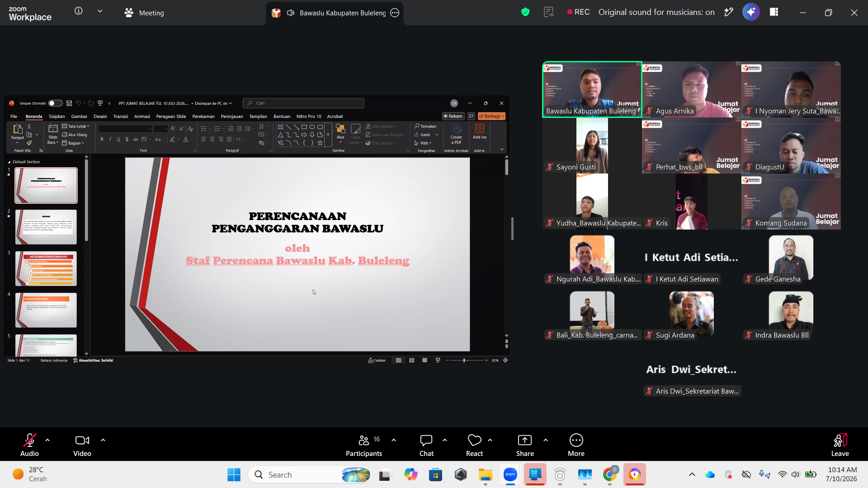
Task: Select slide 3 INSTRUMEN PENYUSUNAN RKA thumbnail
Action: pyautogui.click(x=46, y=268)
